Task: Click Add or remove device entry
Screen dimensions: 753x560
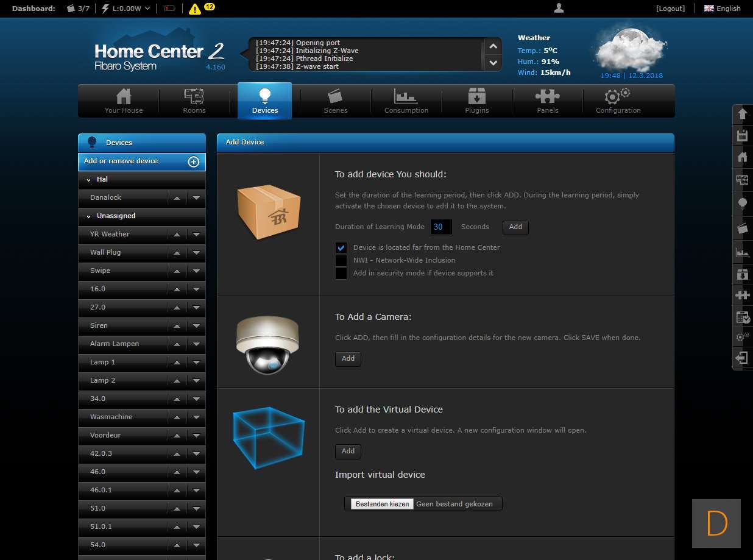Action: pos(142,161)
